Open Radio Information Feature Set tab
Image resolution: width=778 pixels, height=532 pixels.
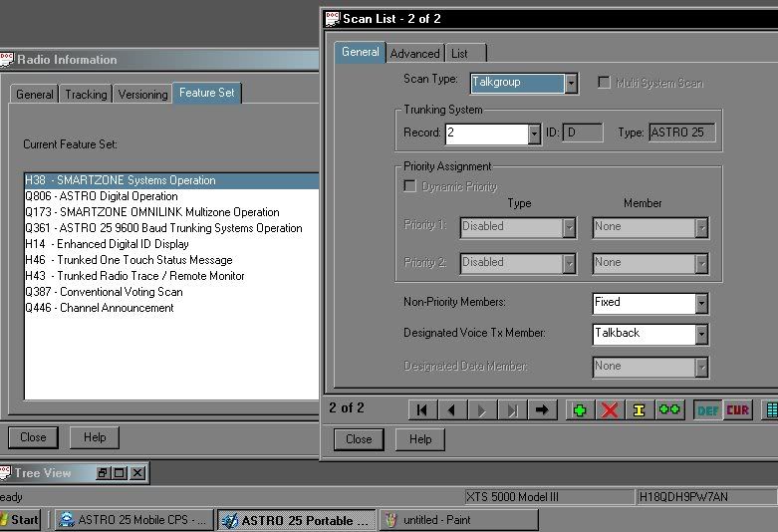click(x=207, y=93)
